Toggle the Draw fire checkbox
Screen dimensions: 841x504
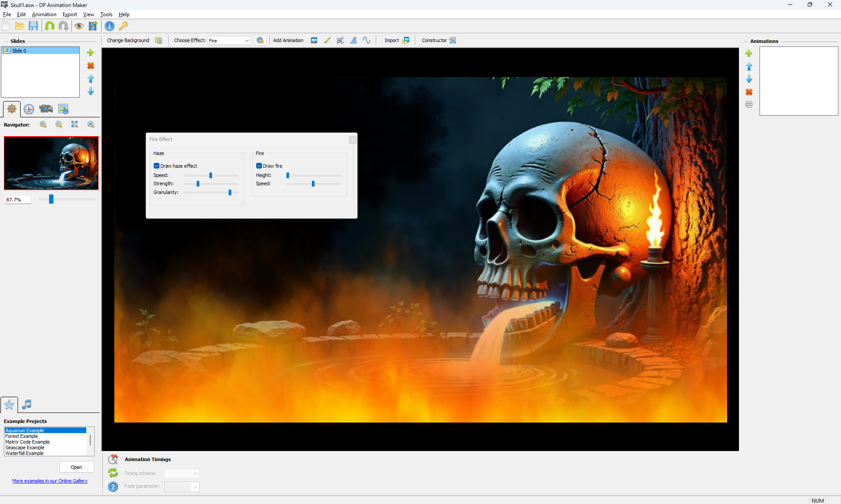259,166
